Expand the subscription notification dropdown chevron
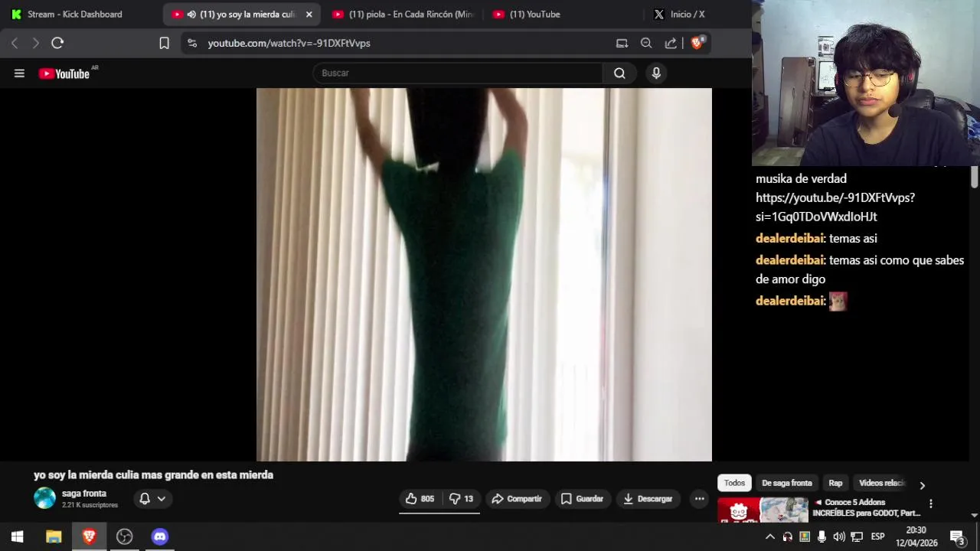Viewport: 980px width, 551px height. [x=162, y=499]
